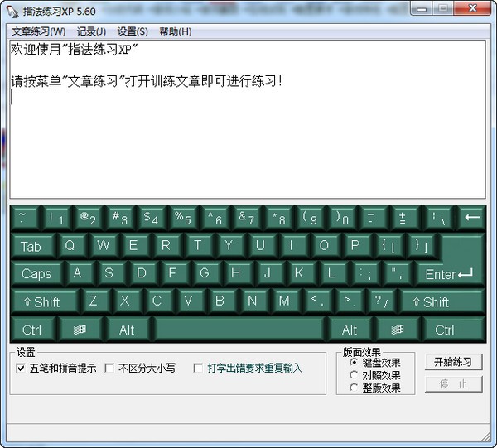Image resolution: width=497 pixels, height=448 pixels.
Task: Click the 开始练习 button
Action: (x=454, y=362)
